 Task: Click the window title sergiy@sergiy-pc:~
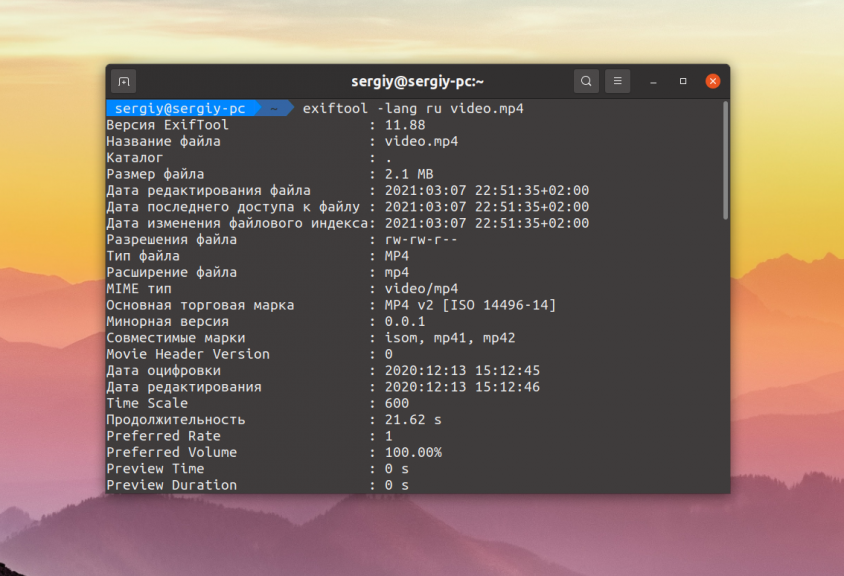click(x=418, y=81)
